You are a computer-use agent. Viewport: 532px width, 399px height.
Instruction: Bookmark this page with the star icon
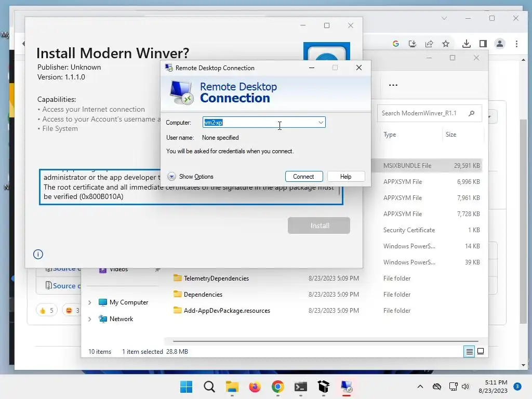(x=446, y=44)
